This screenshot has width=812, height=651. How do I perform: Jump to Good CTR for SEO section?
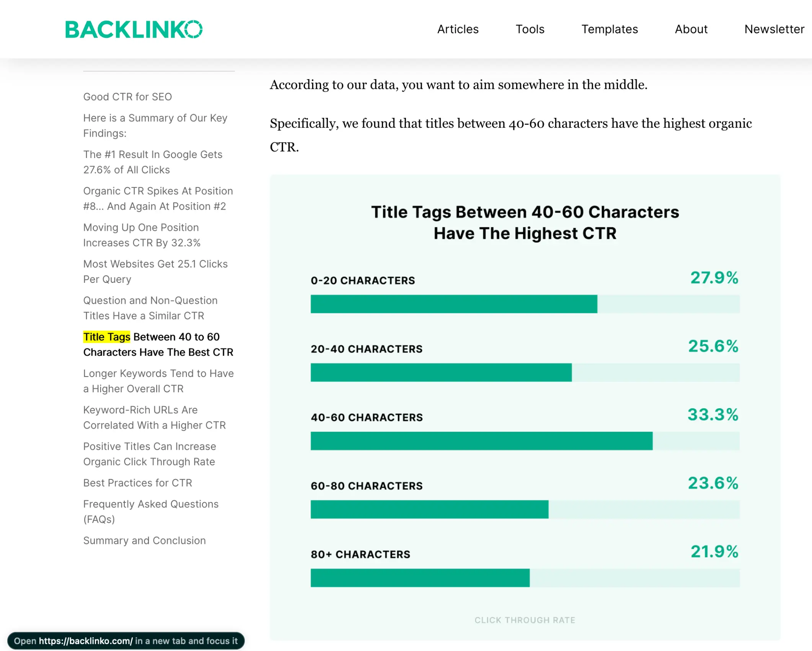click(127, 97)
